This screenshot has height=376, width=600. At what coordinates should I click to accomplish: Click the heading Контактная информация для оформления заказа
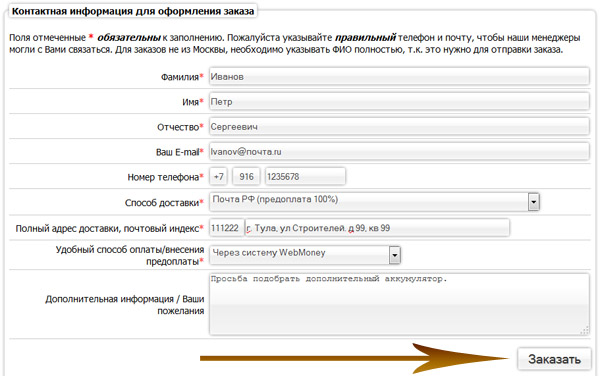[133, 11]
